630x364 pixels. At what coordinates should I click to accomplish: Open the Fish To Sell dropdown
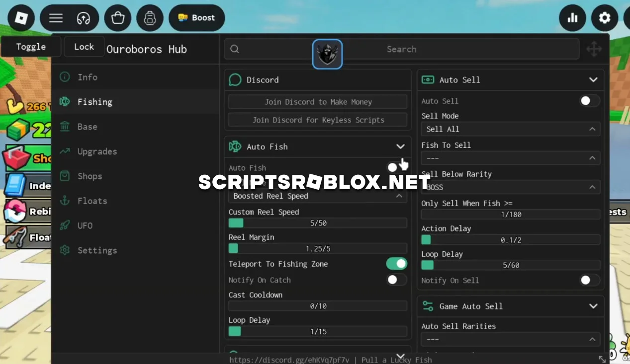click(x=511, y=158)
